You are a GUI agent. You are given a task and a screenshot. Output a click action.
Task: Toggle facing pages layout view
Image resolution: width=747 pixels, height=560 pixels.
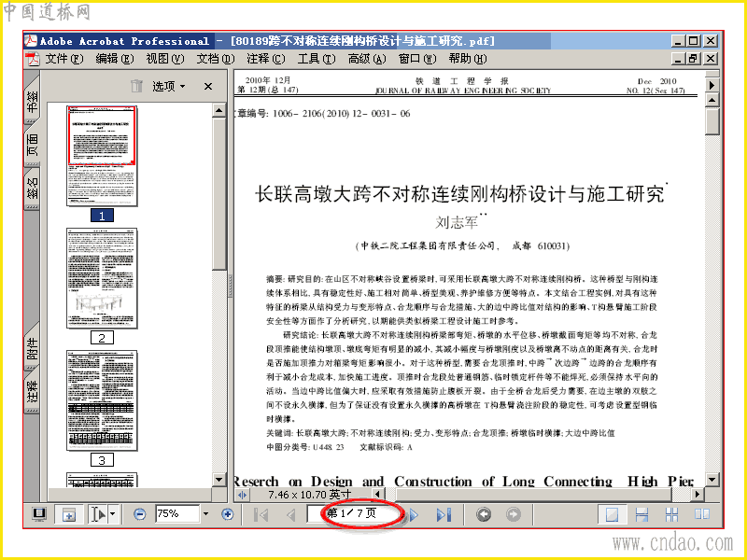[702, 514]
